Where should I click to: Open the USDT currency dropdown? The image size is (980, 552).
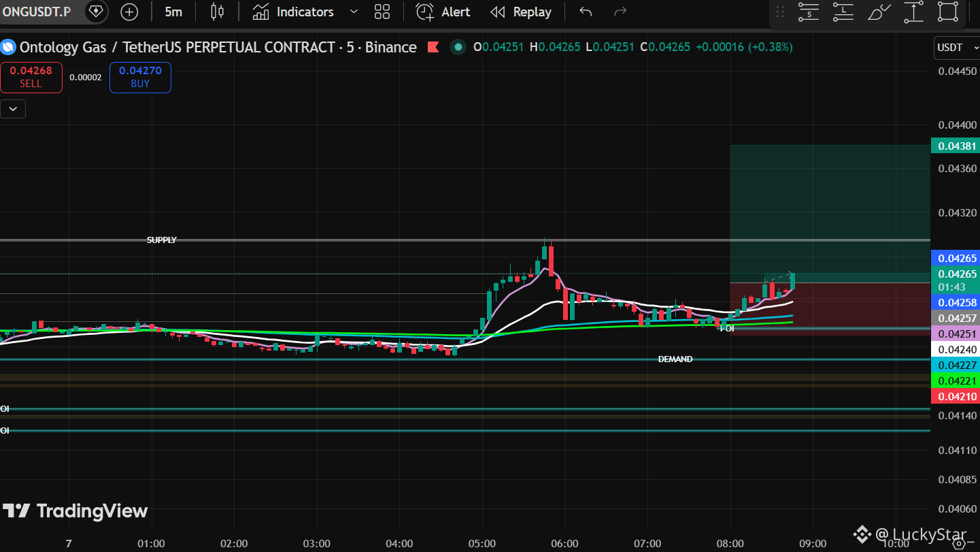coord(956,48)
